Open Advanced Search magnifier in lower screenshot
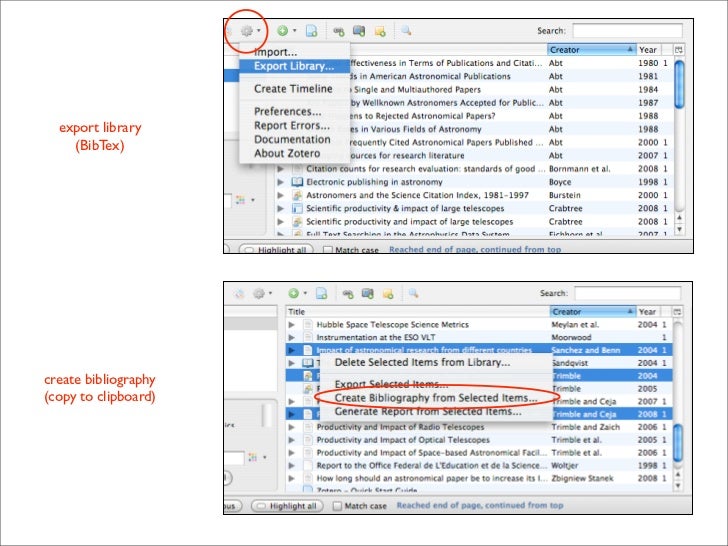Image resolution: width=728 pixels, height=546 pixels. pyautogui.click(x=413, y=293)
